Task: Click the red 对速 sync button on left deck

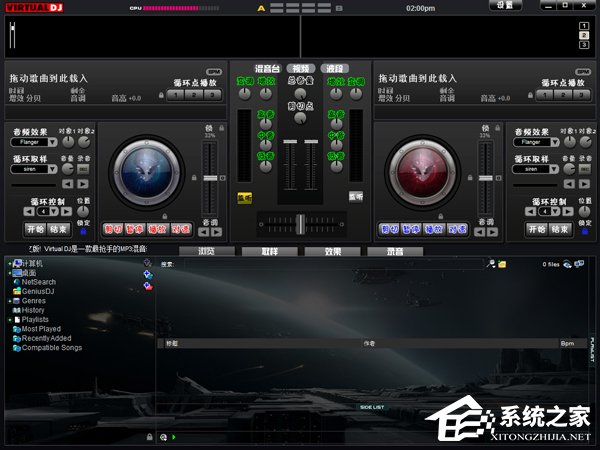Action: 181,229
